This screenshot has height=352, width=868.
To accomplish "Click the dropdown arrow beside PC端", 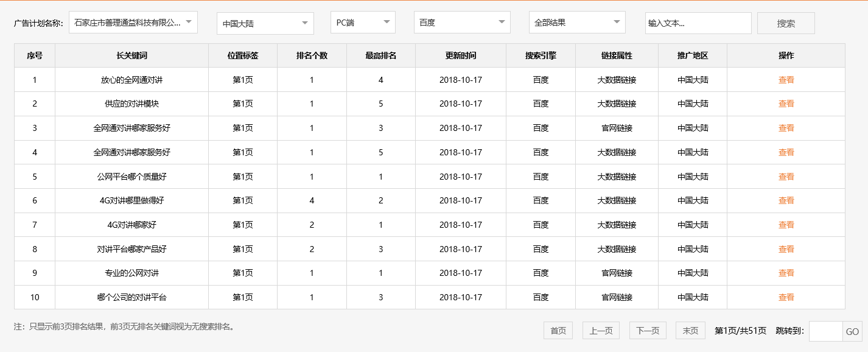I will pyautogui.click(x=390, y=23).
